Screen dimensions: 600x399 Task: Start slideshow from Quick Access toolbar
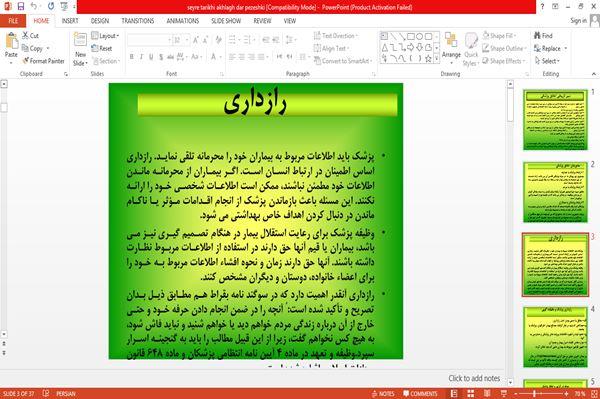[64, 7]
